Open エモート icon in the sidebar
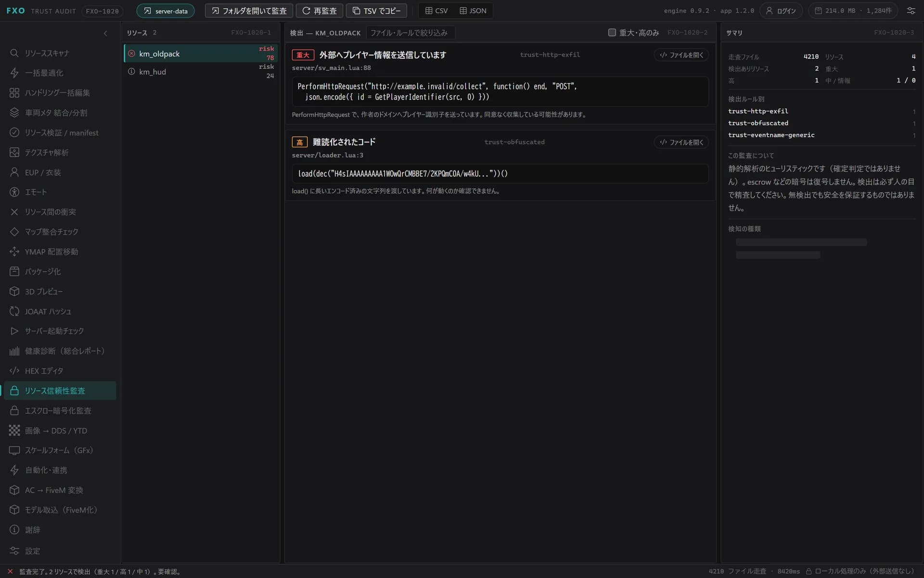Screen dimensions: 924x578 coord(14,192)
